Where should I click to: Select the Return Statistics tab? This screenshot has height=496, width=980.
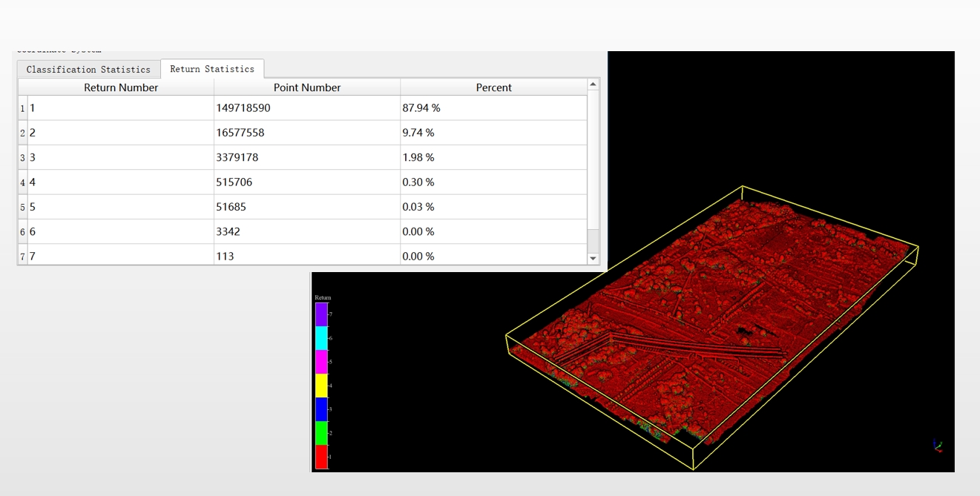tap(212, 69)
